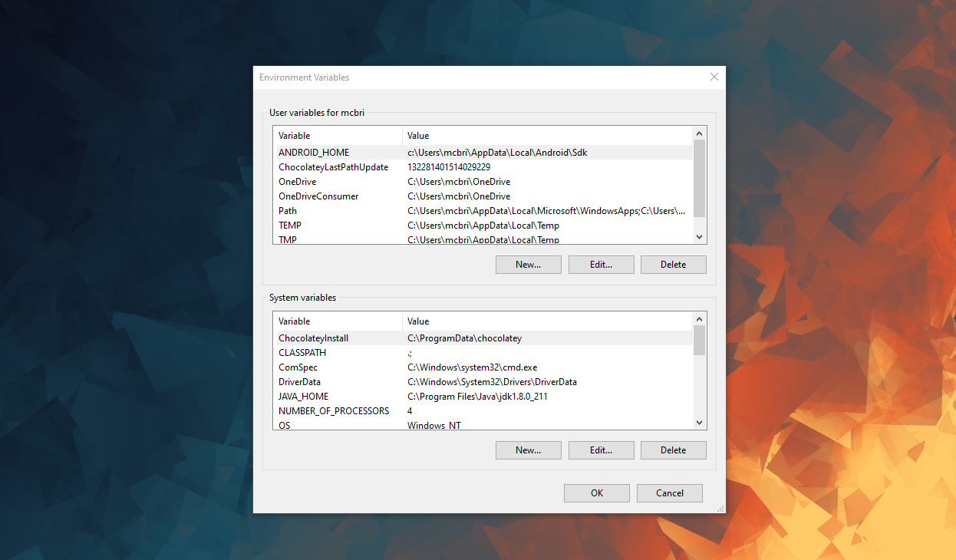Click Edit for the user variables section
The width and height of the screenshot is (956, 560).
601,264
